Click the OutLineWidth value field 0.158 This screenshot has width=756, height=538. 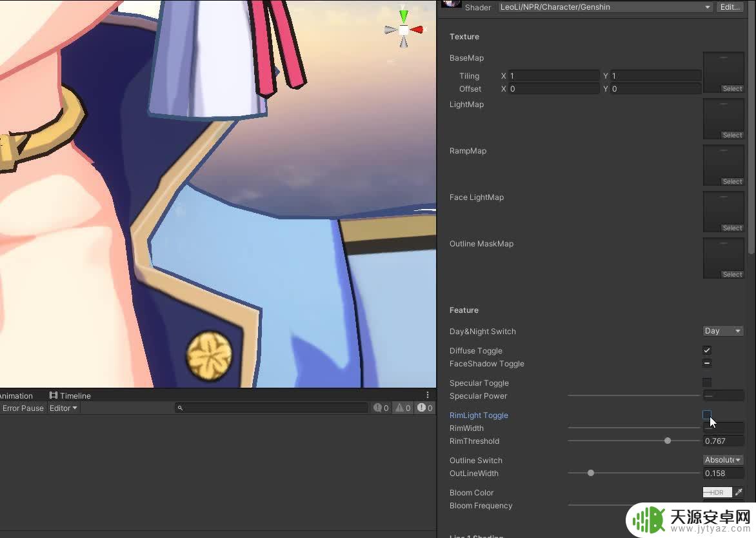[x=722, y=473]
